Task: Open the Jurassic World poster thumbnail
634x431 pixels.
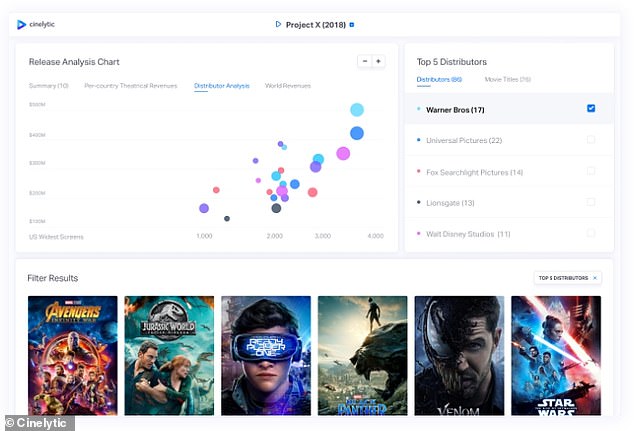Action: pos(169,355)
